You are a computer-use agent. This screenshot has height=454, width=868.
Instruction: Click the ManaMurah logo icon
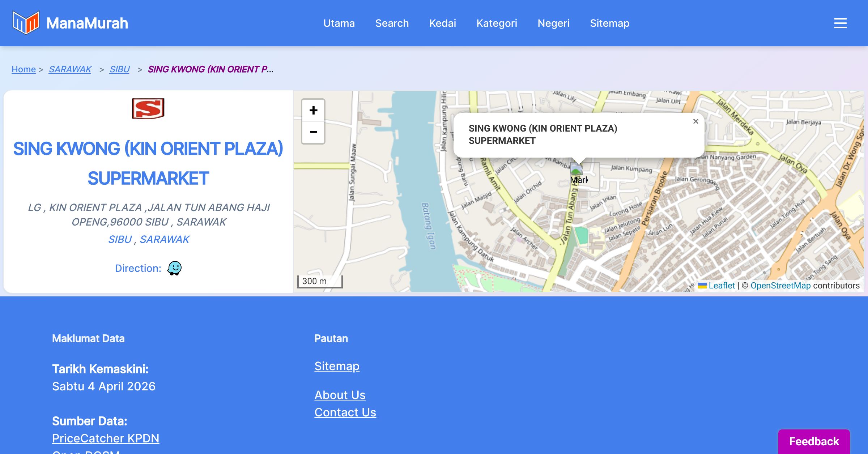pos(26,23)
